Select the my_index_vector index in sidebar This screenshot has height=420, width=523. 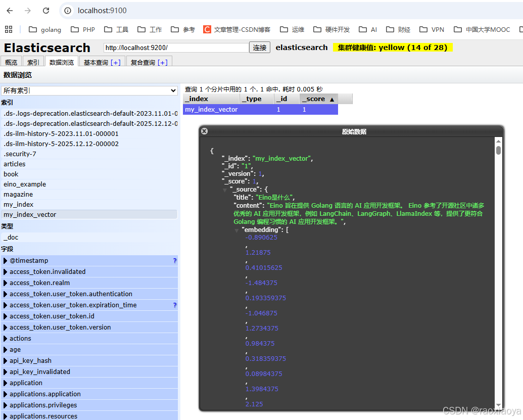pos(89,214)
